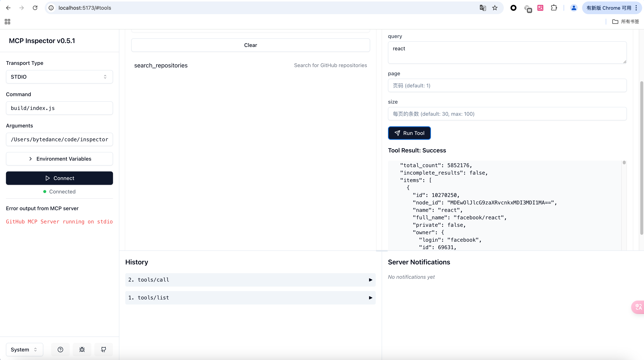Image resolution: width=644 pixels, height=360 pixels.
Task: Click the Tool Result panel scrollbar thumb
Action: coord(624,163)
